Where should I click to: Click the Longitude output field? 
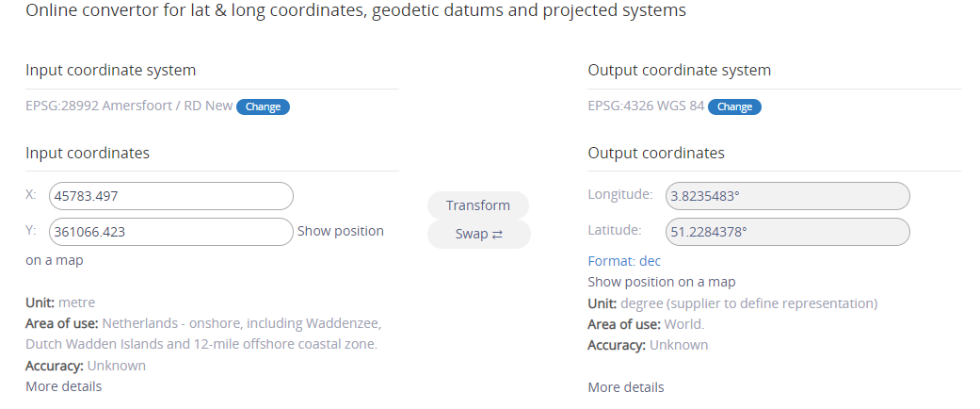(787, 196)
